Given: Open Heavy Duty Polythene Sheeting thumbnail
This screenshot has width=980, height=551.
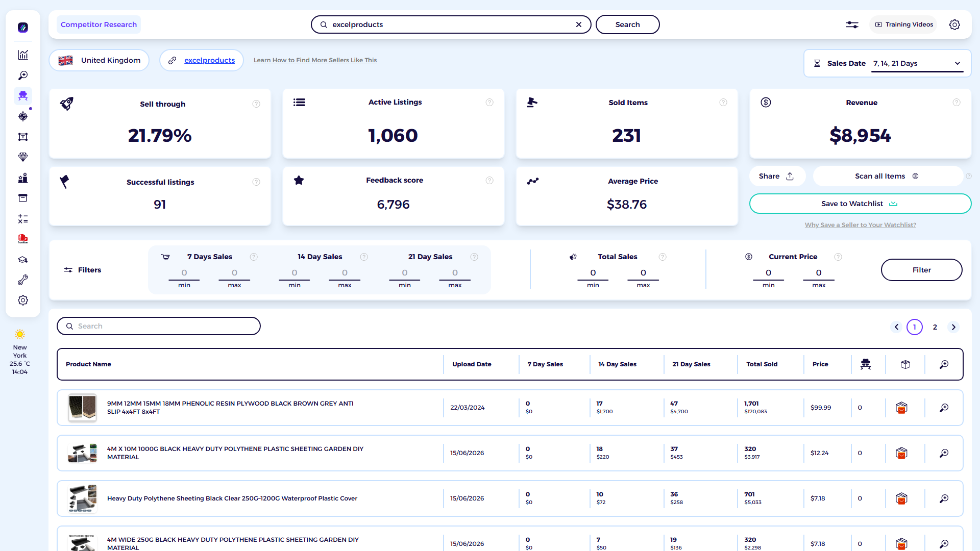Looking at the screenshot, I should coord(82,498).
